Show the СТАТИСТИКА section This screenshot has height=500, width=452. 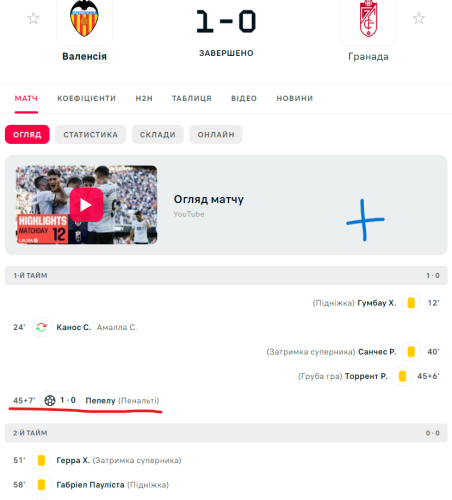tap(91, 135)
